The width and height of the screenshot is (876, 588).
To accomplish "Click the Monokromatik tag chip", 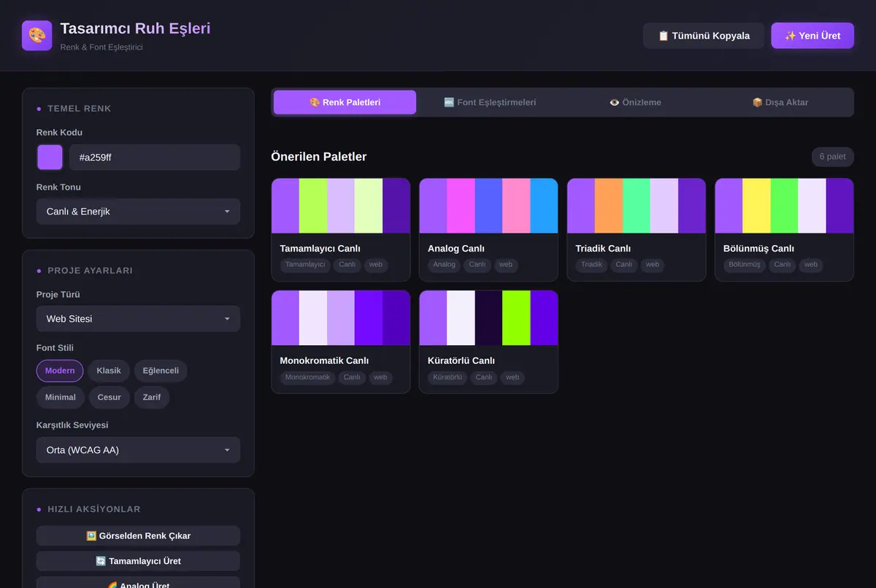I will point(308,377).
